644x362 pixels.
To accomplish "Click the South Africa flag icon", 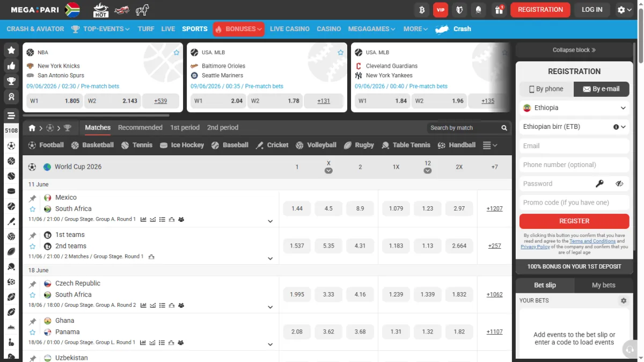I will pos(72,10).
